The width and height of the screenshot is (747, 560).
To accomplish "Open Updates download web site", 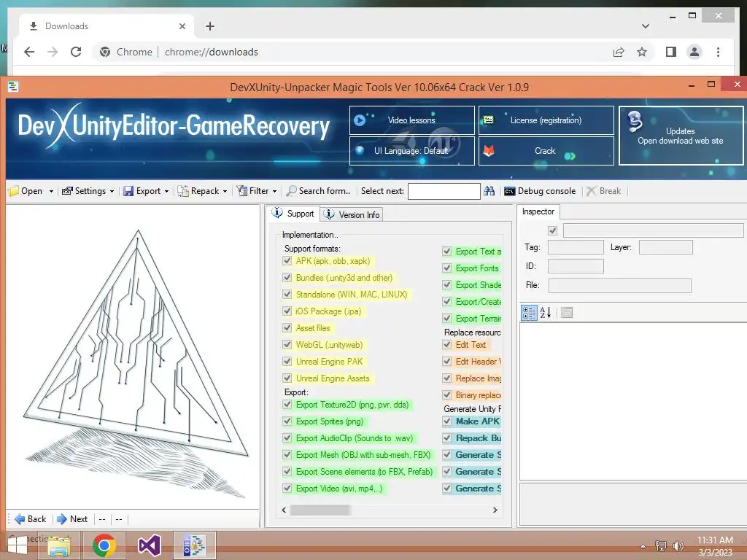I will click(x=681, y=136).
